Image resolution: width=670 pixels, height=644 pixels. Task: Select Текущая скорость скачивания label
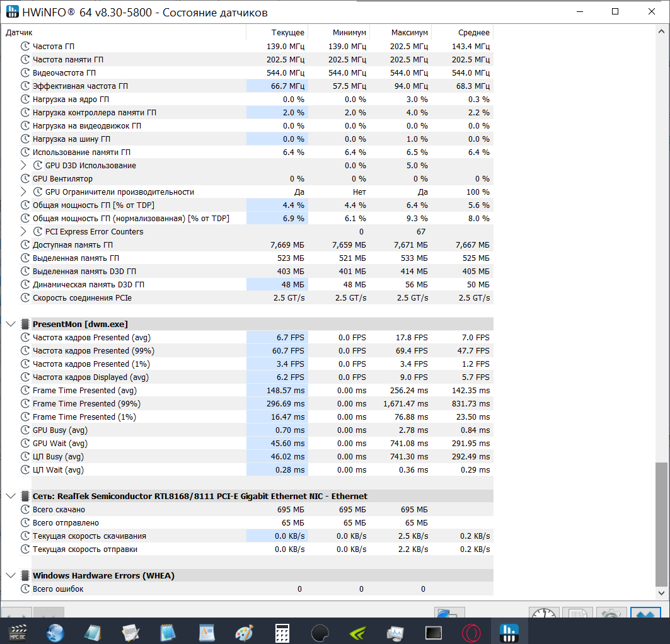90,536
